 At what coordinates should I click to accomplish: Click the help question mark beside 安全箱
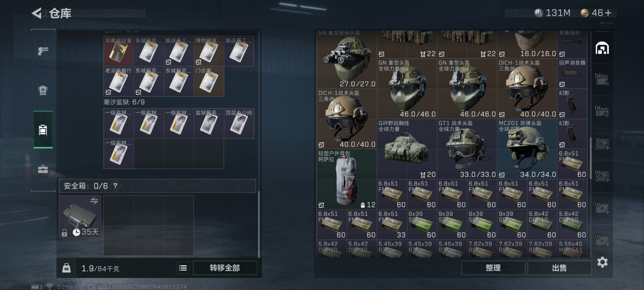115,186
